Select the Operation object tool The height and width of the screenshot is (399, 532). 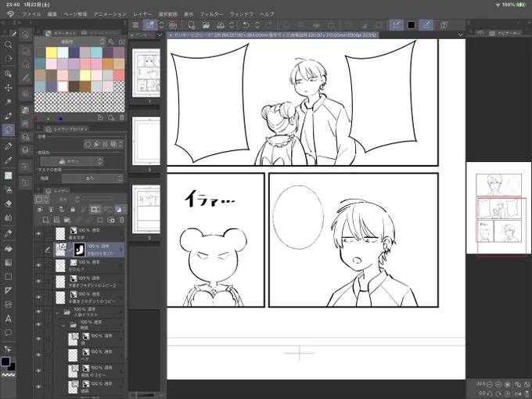8,74
